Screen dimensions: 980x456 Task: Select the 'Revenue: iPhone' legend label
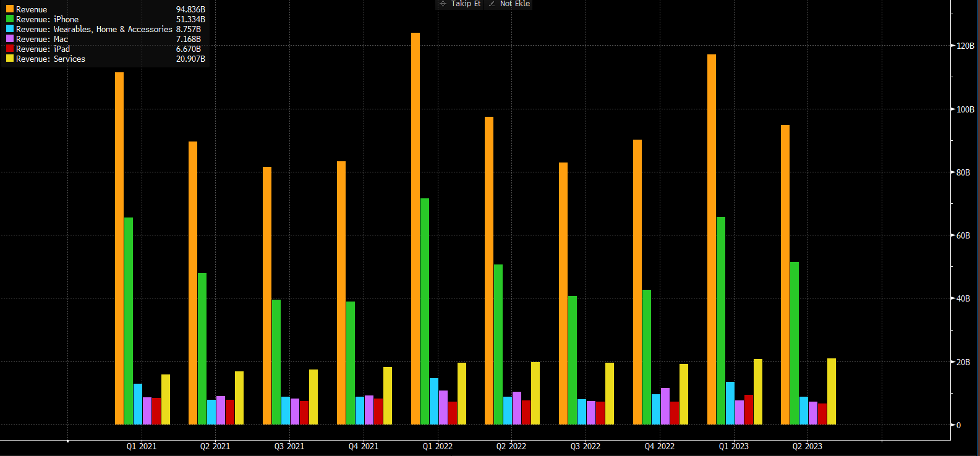point(47,19)
